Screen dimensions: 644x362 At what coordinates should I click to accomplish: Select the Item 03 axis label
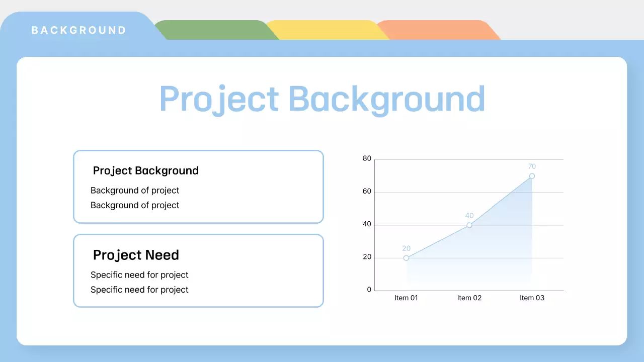[532, 298]
